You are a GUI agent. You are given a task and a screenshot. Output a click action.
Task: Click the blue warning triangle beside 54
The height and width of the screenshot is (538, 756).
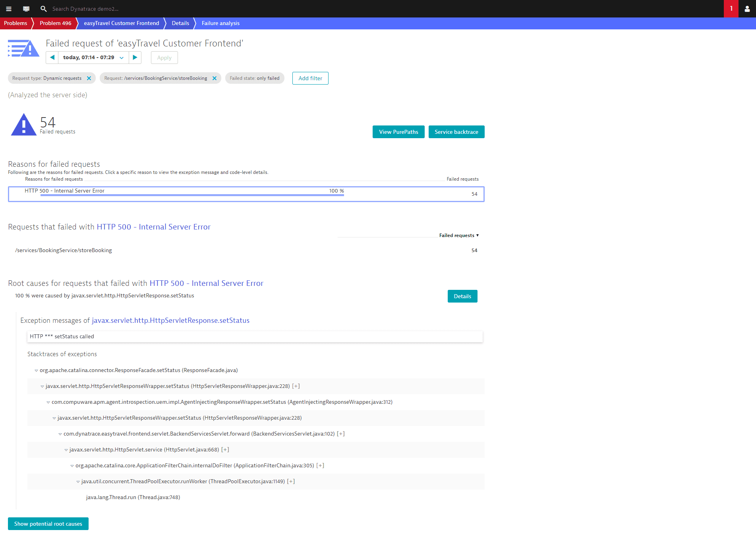click(23, 125)
